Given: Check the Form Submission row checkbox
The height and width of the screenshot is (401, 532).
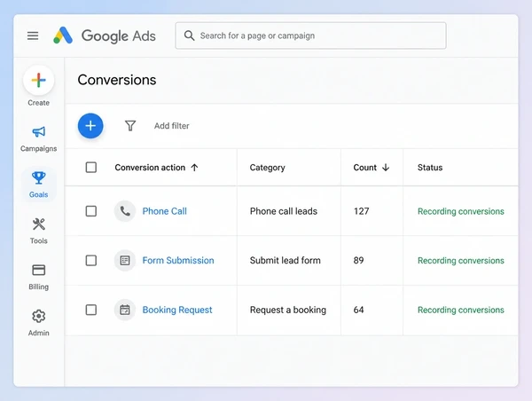Looking at the screenshot, I should [91, 261].
